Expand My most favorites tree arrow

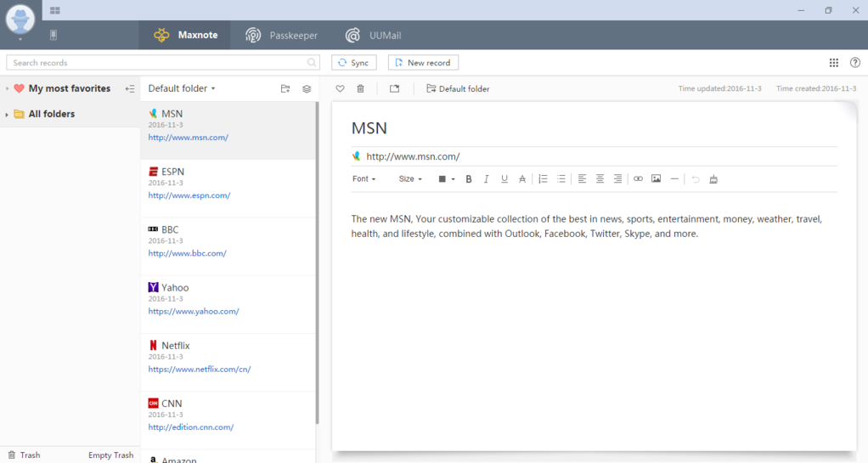(x=7, y=88)
